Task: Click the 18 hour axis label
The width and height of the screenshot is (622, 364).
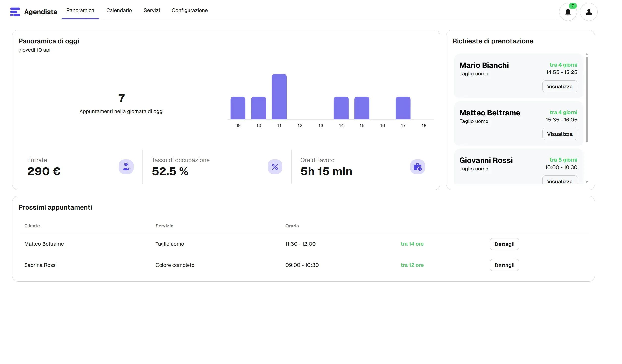Action: pos(424,126)
